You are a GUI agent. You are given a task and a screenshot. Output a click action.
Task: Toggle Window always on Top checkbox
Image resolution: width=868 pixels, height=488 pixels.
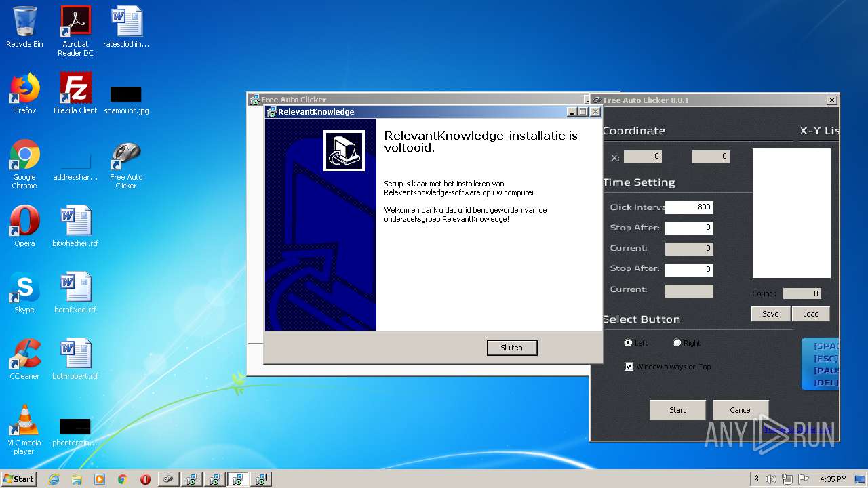coord(629,367)
